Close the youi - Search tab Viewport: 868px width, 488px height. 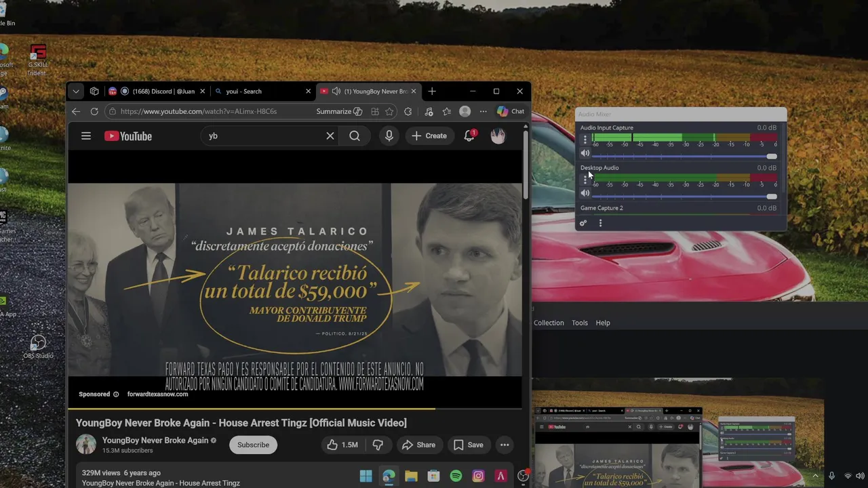pyautogui.click(x=308, y=91)
